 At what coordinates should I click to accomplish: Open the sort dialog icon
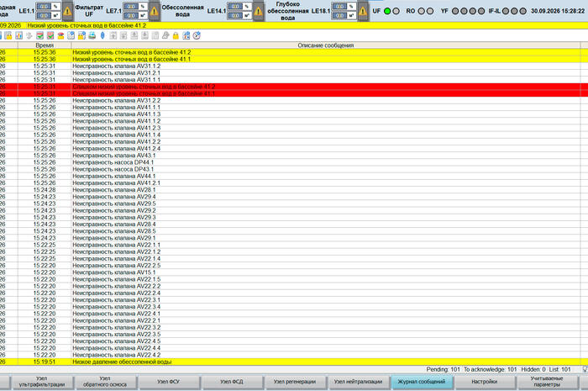tap(186, 35)
